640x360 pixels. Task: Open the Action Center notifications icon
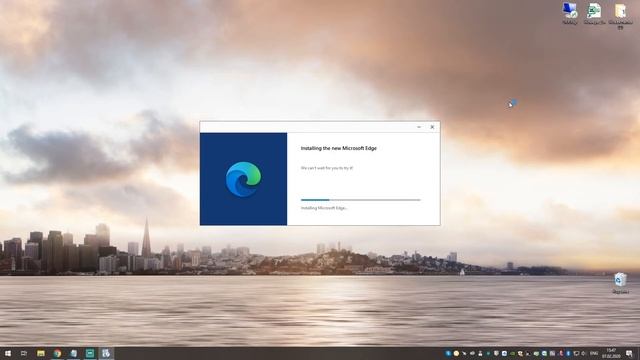[629, 353]
